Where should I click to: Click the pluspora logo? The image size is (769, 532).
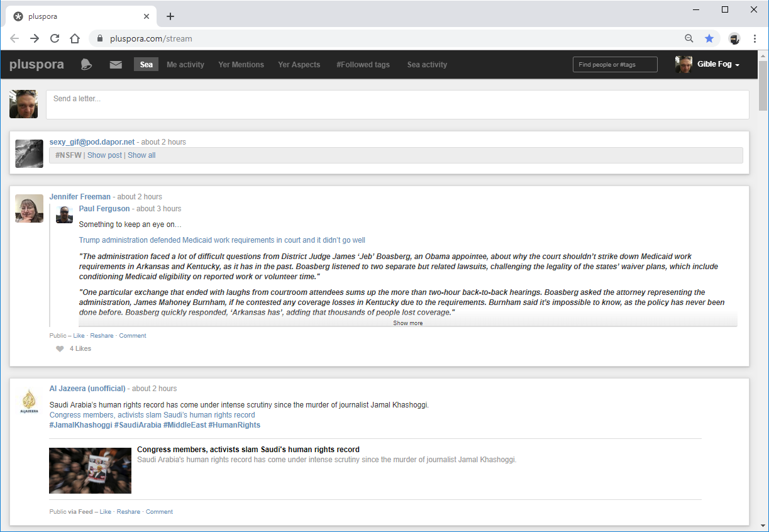click(x=36, y=64)
